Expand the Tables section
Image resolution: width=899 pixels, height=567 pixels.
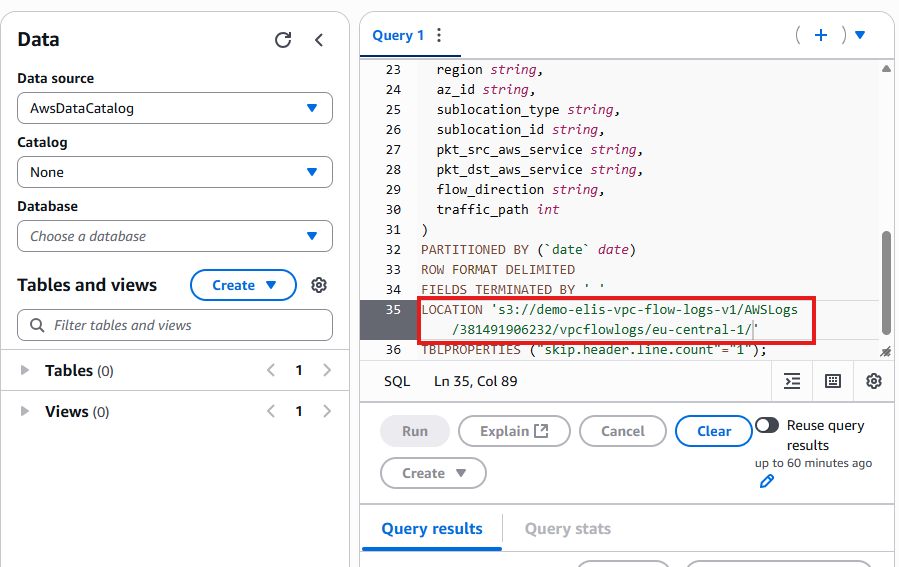click(x=26, y=371)
